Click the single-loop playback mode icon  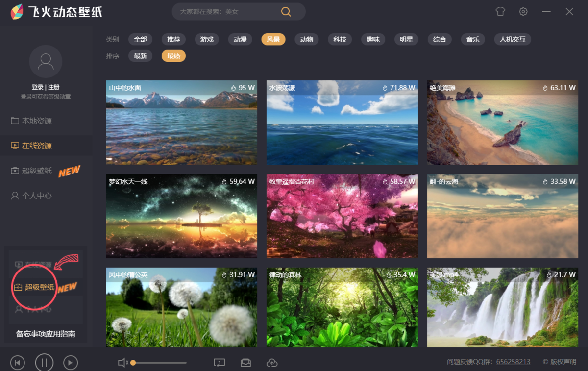point(219,363)
